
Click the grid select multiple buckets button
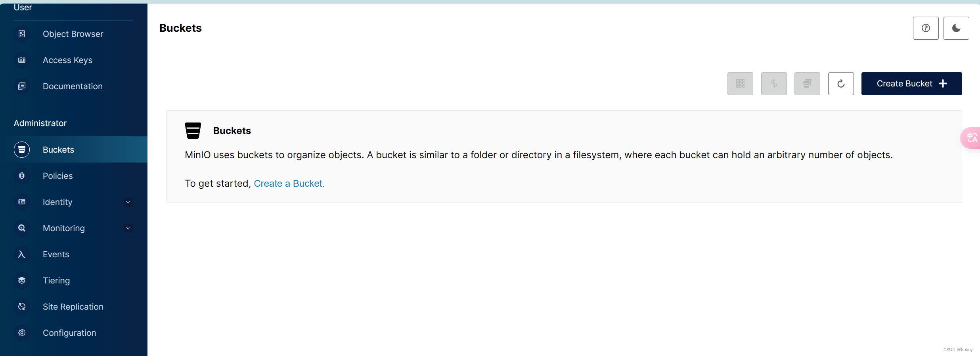coord(740,84)
